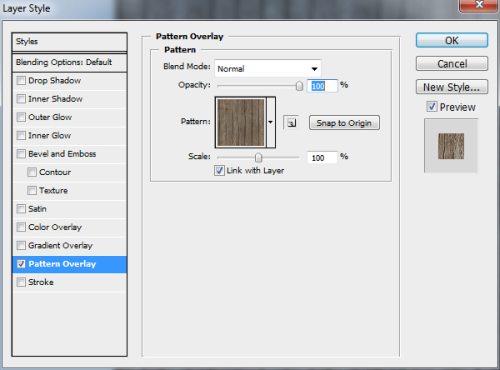This screenshot has height=370, width=500.
Task: Click the New Style... button
Action: [452, 87]
